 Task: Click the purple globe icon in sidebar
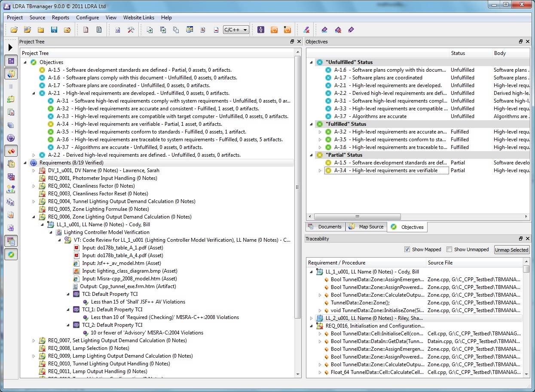coord(11,138)
